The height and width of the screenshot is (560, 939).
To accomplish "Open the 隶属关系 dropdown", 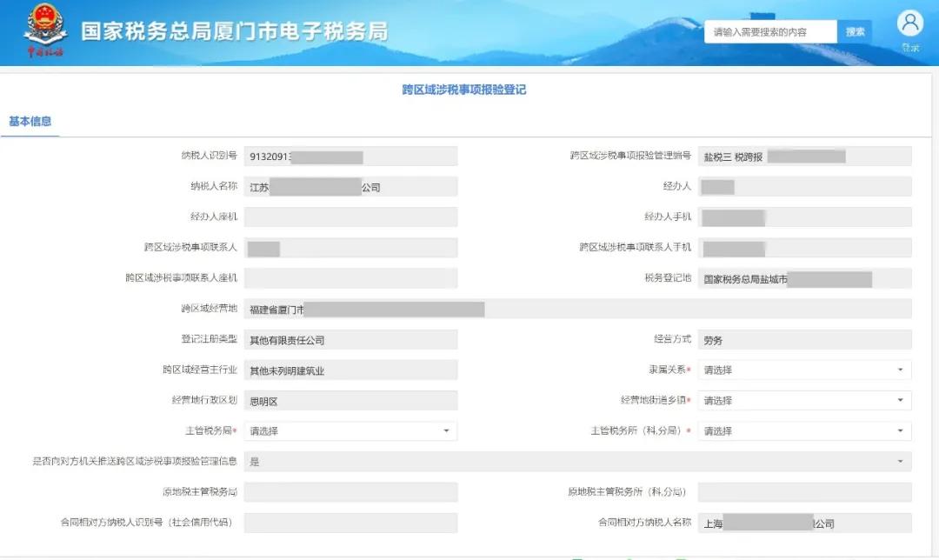I will tap(804, 370).
